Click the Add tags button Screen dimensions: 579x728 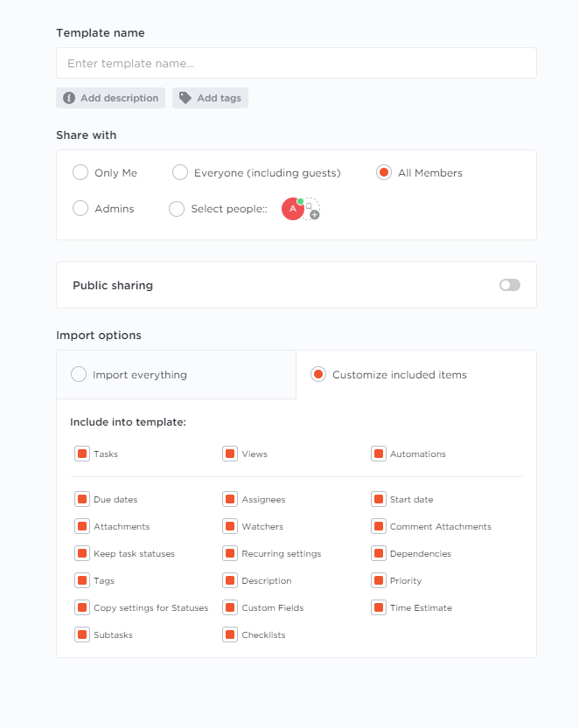[210, 98]
